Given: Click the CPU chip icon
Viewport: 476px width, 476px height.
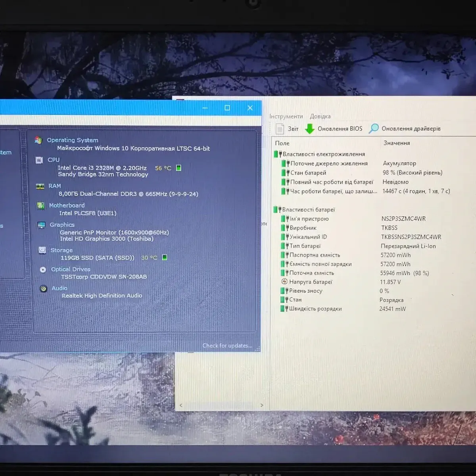Looking at the screenshot, I should point(39,160).
